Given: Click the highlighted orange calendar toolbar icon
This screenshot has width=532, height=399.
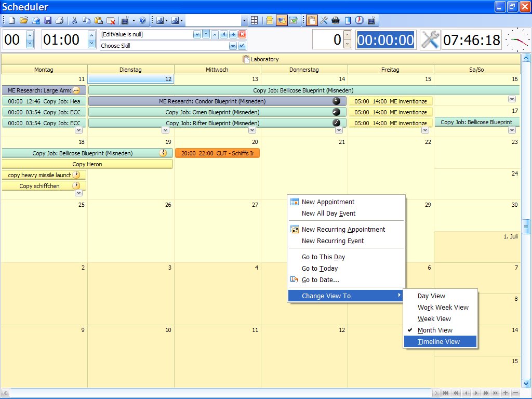Looking at the screenshot, I should click(x=282, y=21).
